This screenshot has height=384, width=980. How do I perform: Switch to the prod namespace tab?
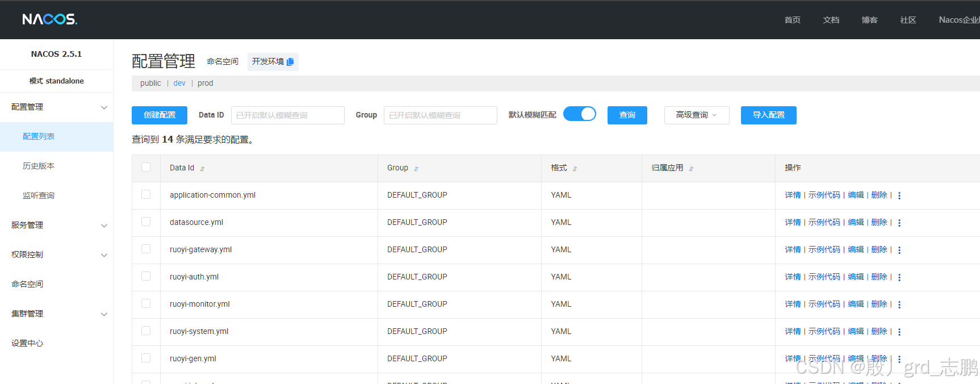(x=206, y=84)
